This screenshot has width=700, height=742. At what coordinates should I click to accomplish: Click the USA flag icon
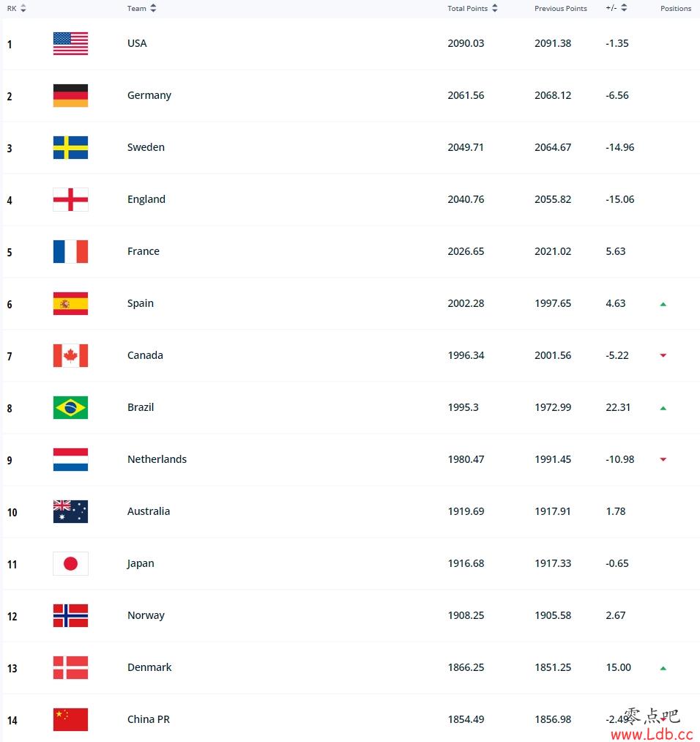(x=70, y=43)
